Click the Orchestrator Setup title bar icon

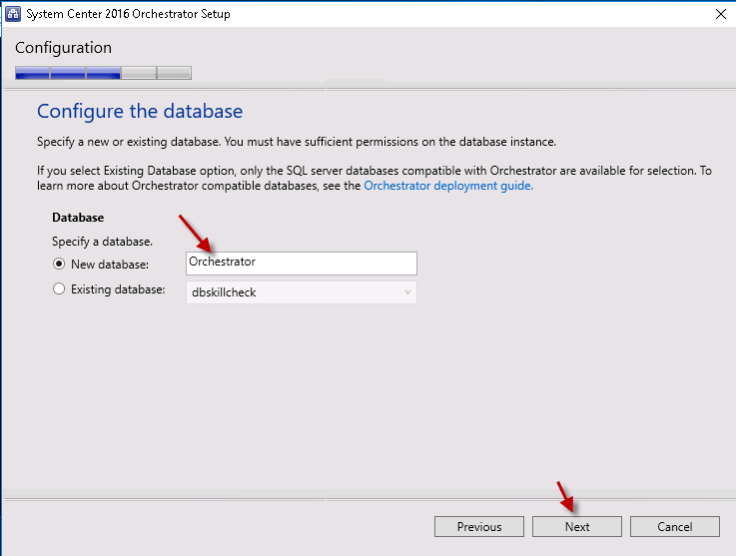click(x=13, y=14)
